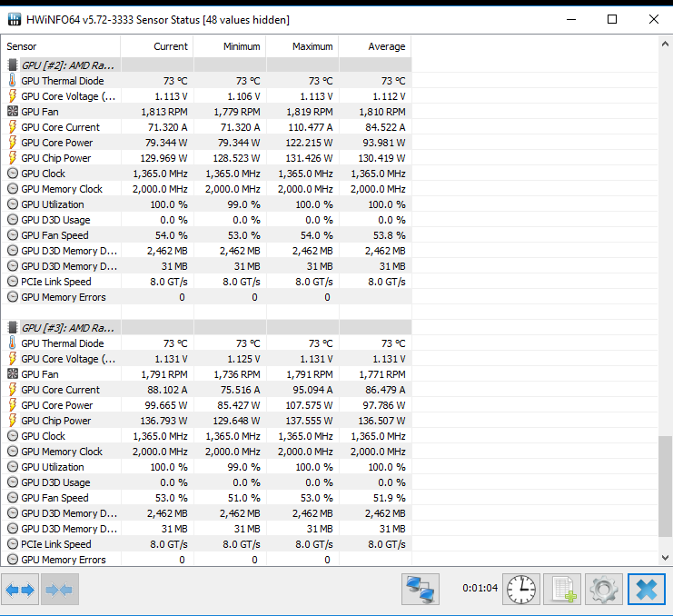This screenshot has width=673, height=616.
Task: Open sensor settings gear button
Action: 603,590
